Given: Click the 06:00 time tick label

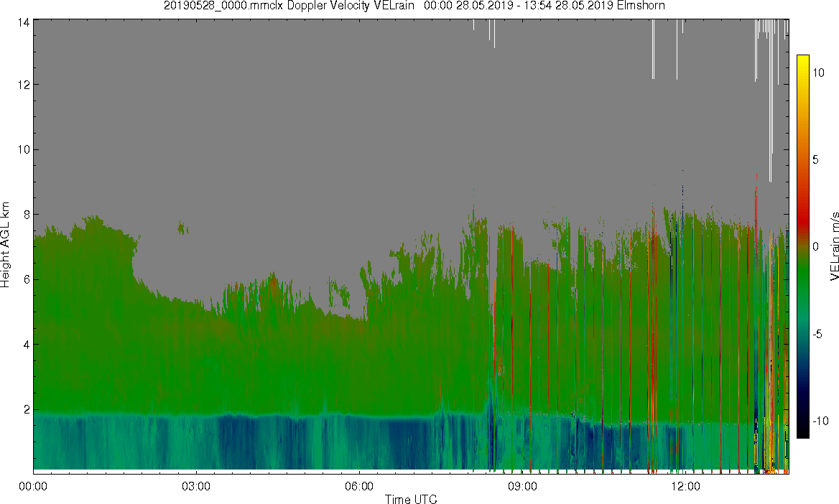Looking at the screenshot, I should 359,486.
